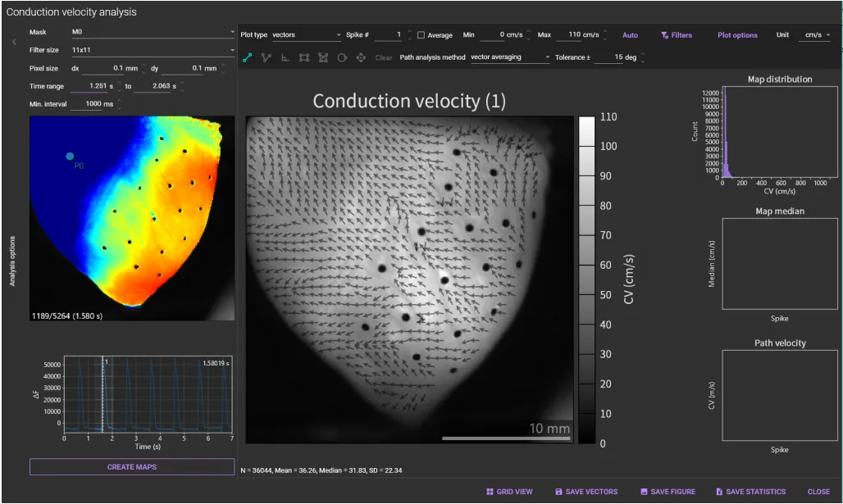This screenshot has height=504, width=843.
Task: Open the Filter size dropdown
Action: [x=153, y=50]
